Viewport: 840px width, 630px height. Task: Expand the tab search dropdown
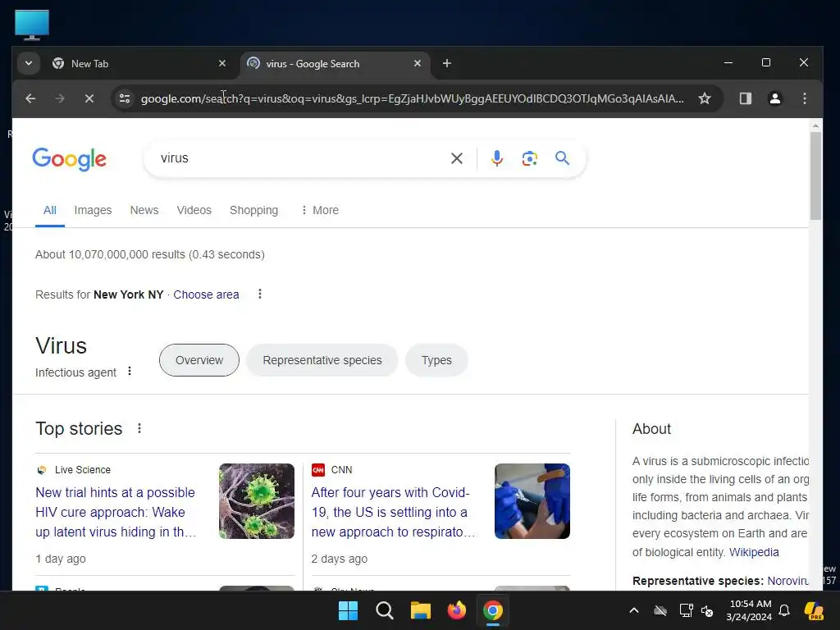(29, 63)
